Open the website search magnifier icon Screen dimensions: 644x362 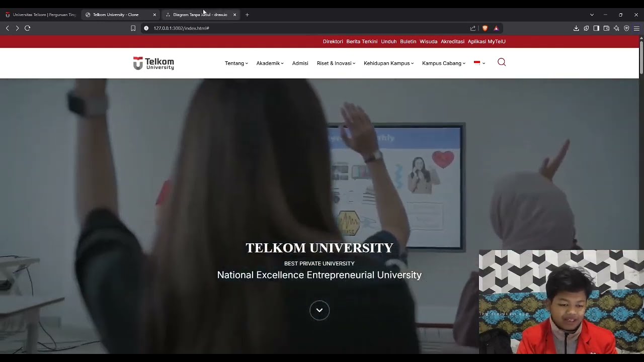point(502,62)
